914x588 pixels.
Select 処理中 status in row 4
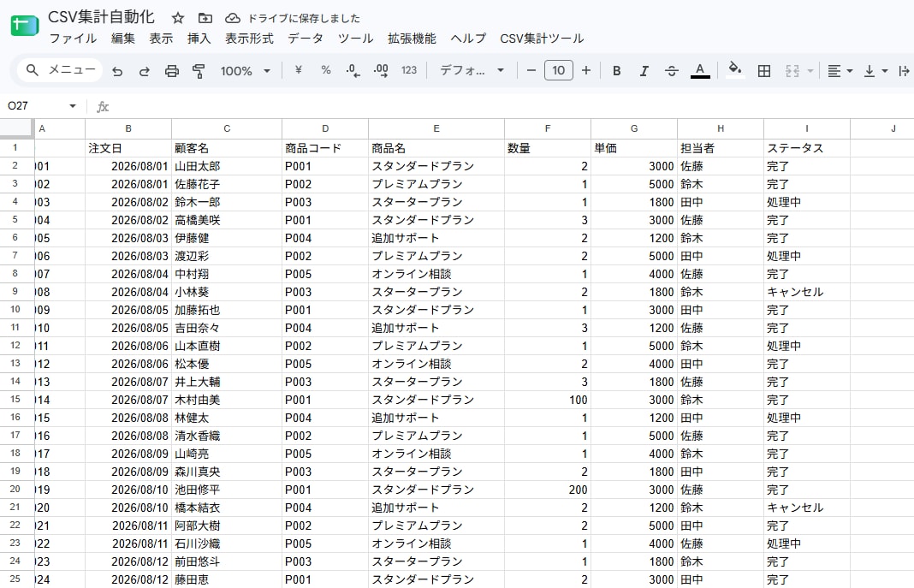[807, 202]
